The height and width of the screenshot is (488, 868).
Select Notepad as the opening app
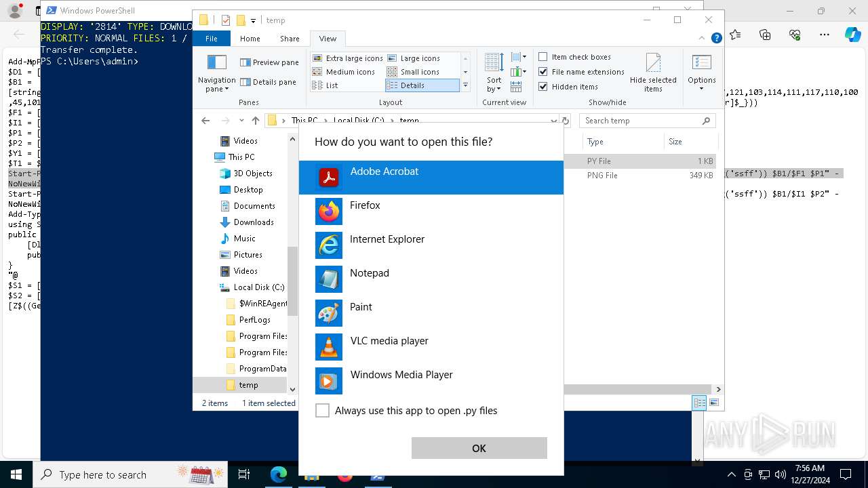pos(431,279)
